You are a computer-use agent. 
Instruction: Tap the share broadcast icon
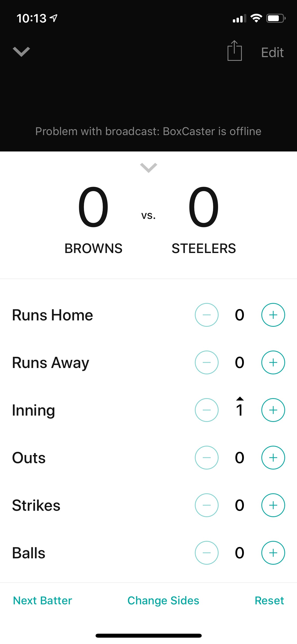click(234, 51)
